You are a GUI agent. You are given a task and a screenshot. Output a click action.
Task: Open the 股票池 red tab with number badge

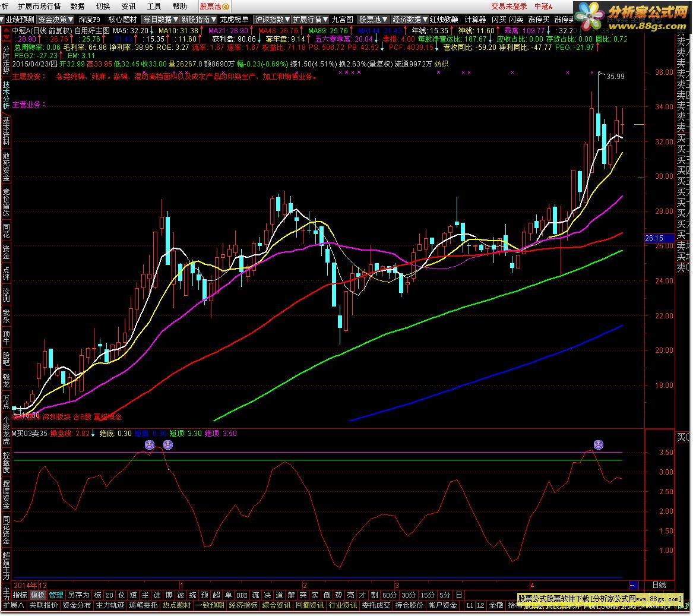[x=214, y=6]
